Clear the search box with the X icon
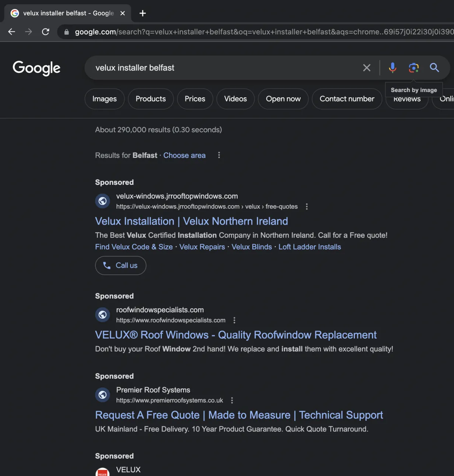The image size is (454, 476). coord(367,68)
